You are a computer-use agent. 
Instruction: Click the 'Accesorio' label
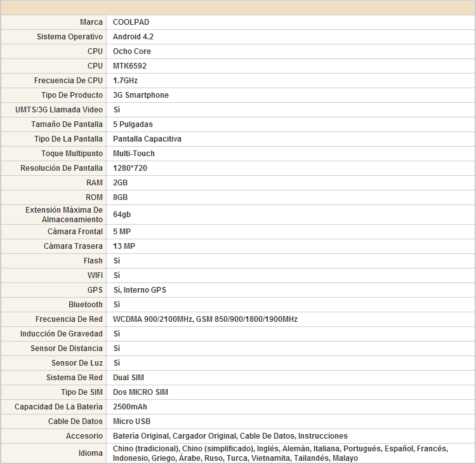[84, 435]
